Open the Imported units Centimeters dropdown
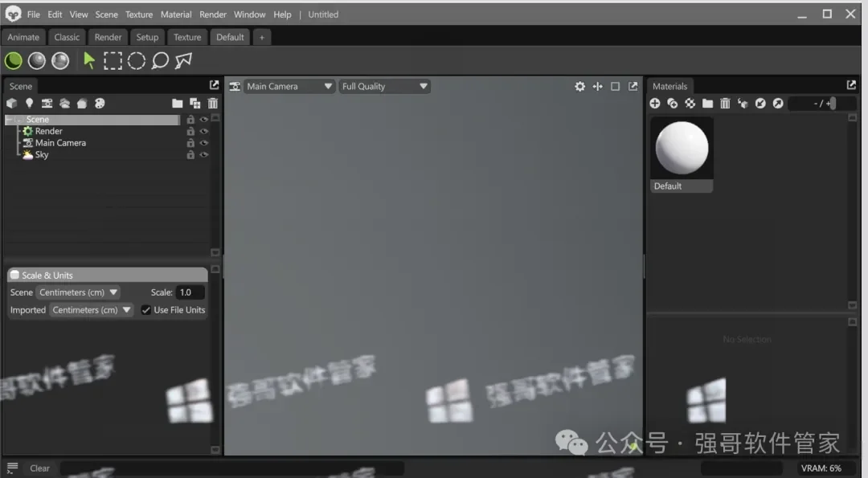Image resolution: width=868 pixels, height=478 pixels. click(91, 310)
